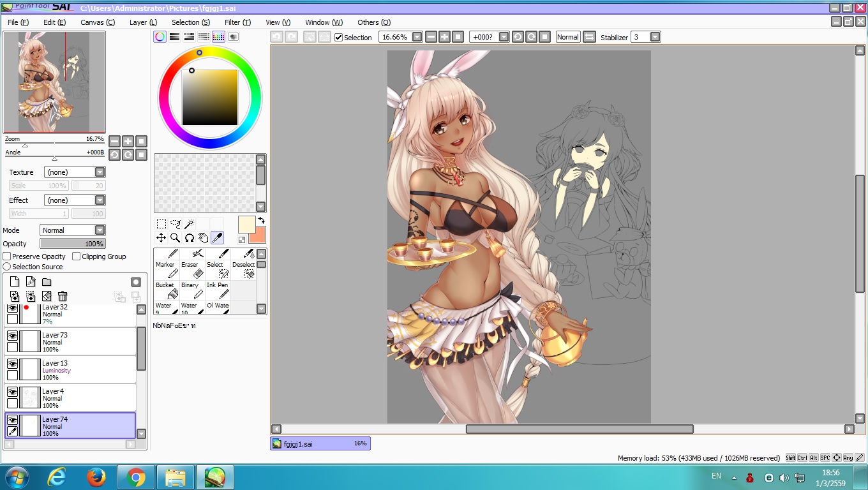Swap foreground and background colors
The height and width of the screenshot is (490, 868).
tap(260, 221)
